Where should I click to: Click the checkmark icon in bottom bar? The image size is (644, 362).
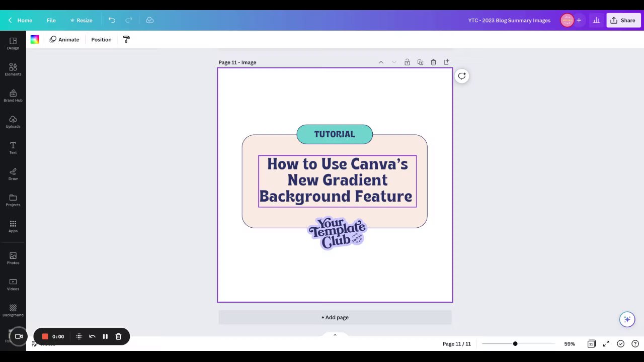621,344
